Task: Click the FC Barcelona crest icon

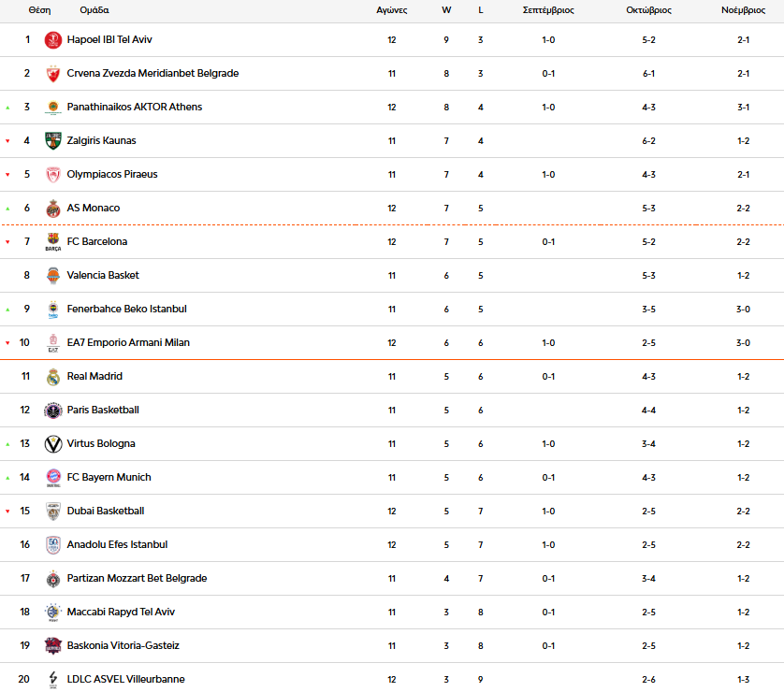Action: click(x=52, y=242)
